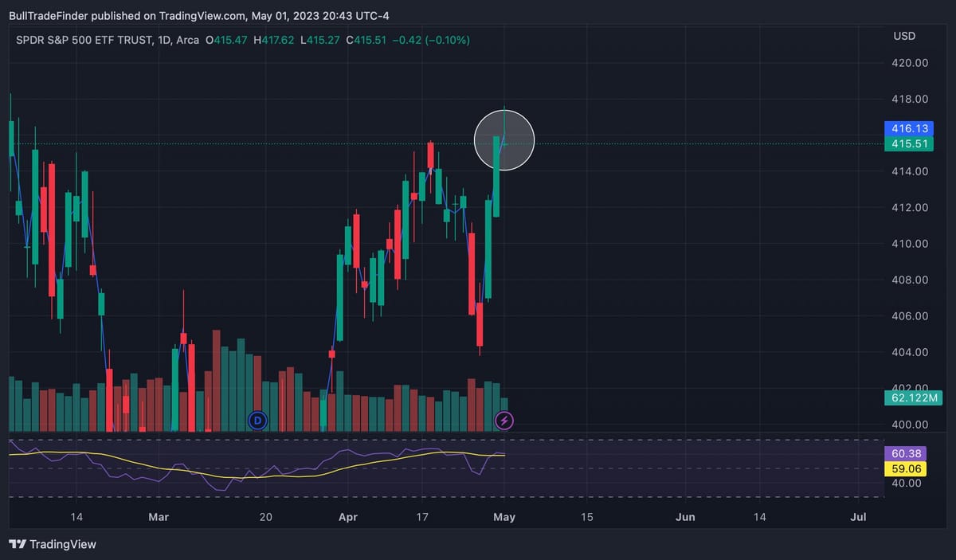Click the 400.00 price axis label
This screenshot has width=956, height=560.
pos(909,425)
